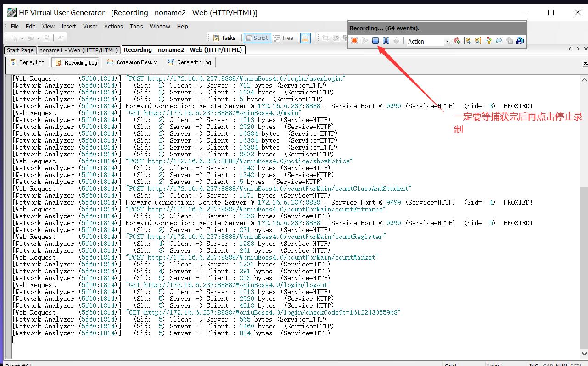This screenshot has width=588, height=366.
Task: Click the Forward Connection line with Sid= 5
Action: coord(273,223)
